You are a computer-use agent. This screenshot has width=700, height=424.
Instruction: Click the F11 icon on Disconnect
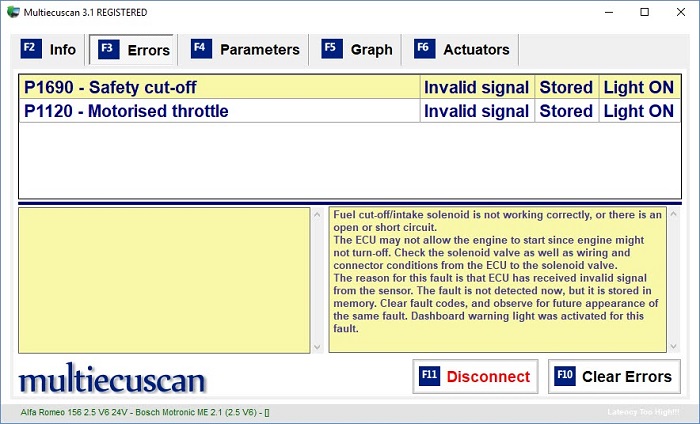[x=429, y=376]
